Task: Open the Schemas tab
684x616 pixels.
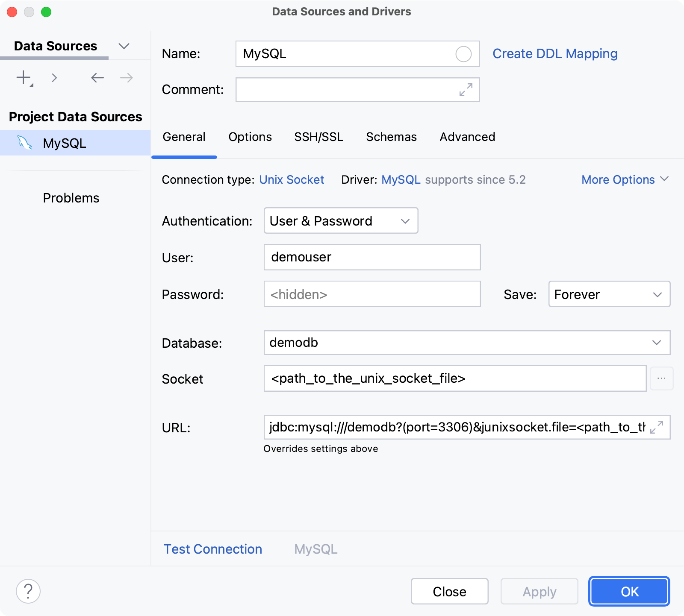Action: 391,137
